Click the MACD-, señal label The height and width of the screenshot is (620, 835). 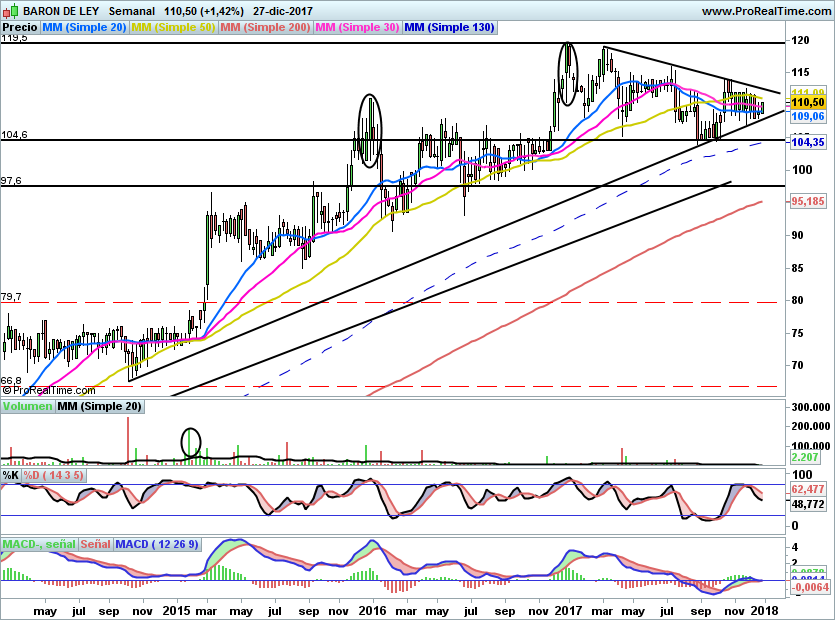pyautogui.click(x=39, y=544)
